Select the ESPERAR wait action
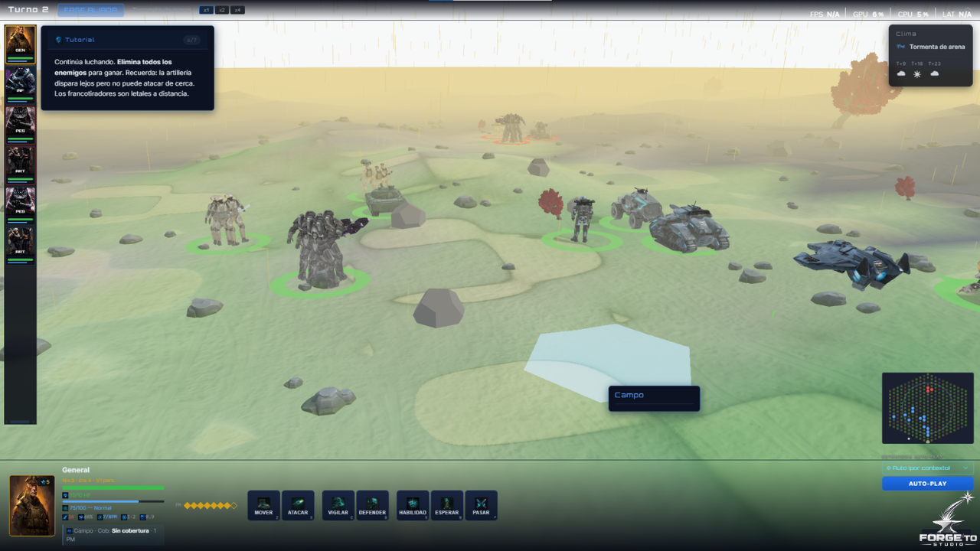Screen dimensions: 980x551 (447, 505)
